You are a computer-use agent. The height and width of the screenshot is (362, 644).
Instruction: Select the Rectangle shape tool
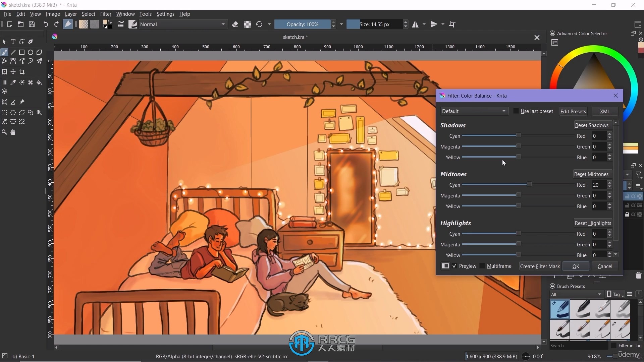pyautogui.click(x=22, y=52)
